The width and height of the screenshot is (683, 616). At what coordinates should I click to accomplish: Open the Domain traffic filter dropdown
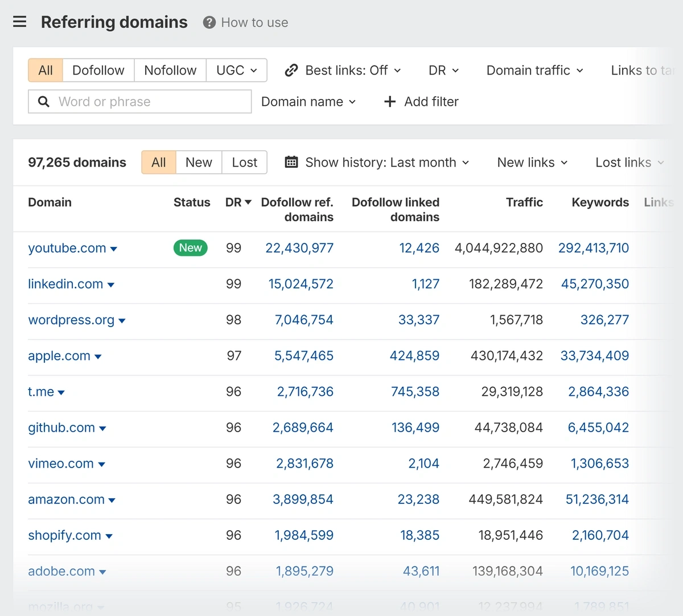click(535, 71)
